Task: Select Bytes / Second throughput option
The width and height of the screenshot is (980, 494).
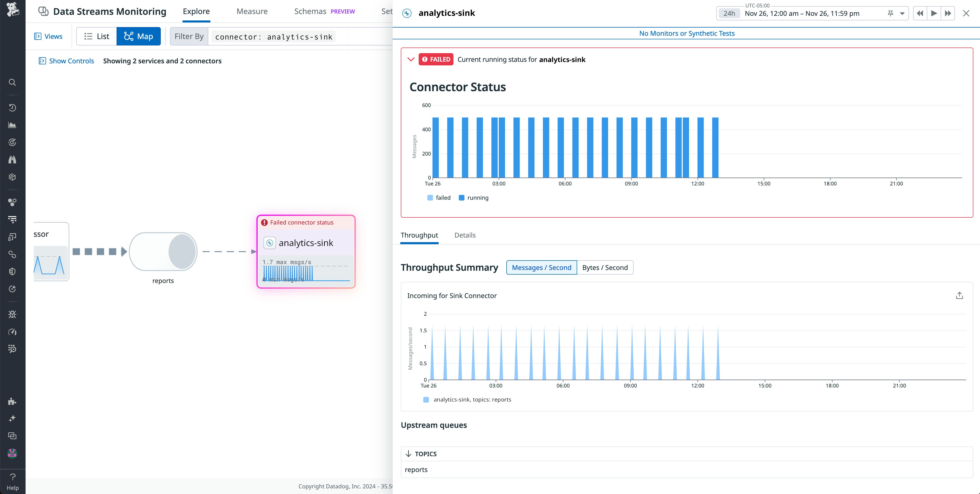Action: pos(605,267)
